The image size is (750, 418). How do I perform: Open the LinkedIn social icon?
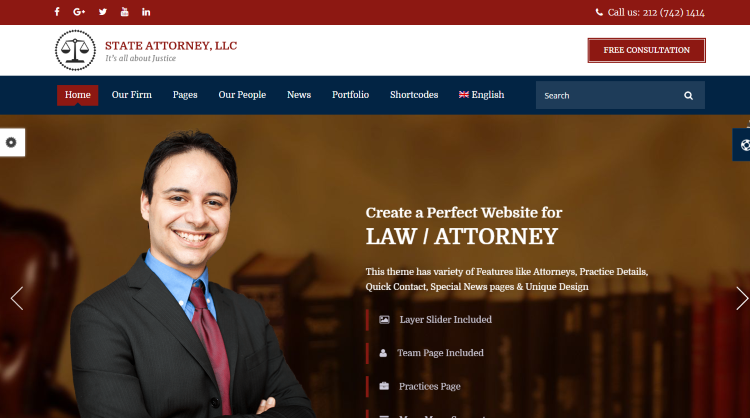click(x=146, y=12)
